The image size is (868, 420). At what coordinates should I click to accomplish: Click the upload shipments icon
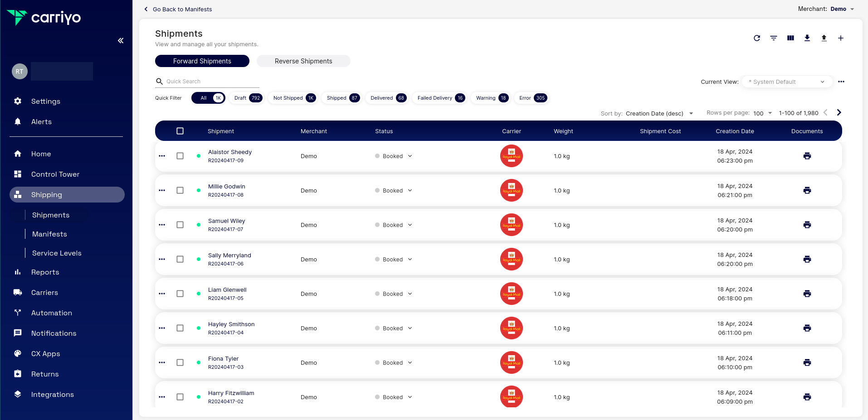coord(824,38)
